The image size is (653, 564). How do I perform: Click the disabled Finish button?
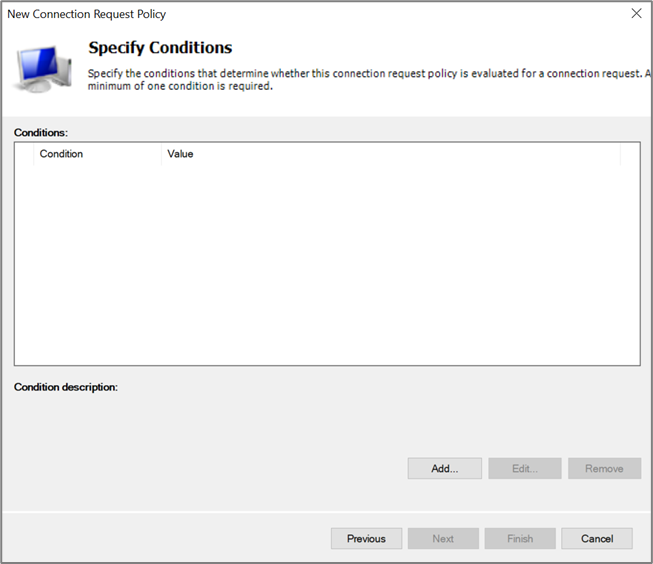tap(520, 538)
